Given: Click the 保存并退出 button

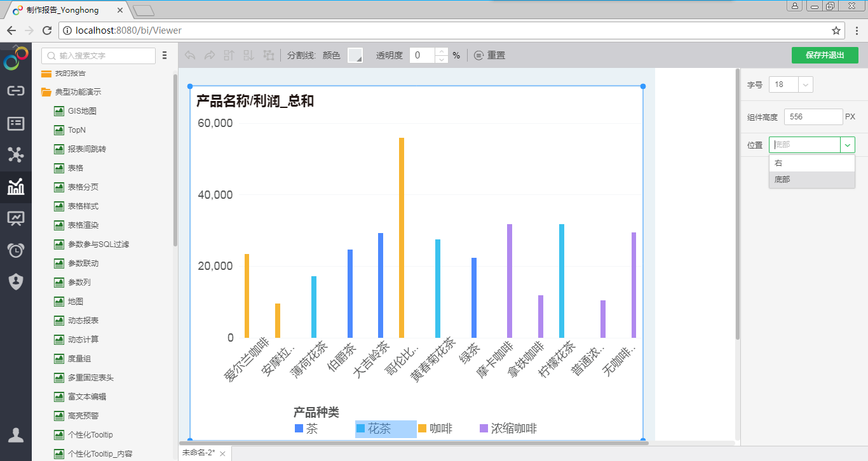Looking at the screenshot, I should click(x=824, y=55).
